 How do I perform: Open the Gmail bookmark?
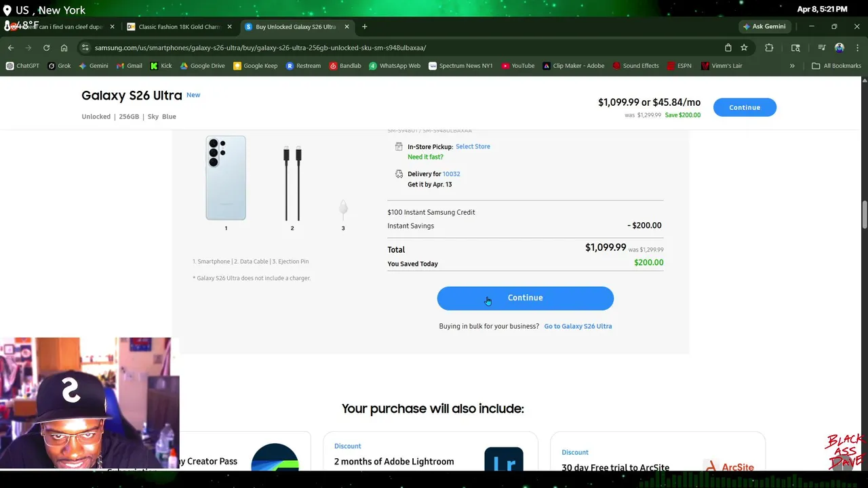coord(130,66)
